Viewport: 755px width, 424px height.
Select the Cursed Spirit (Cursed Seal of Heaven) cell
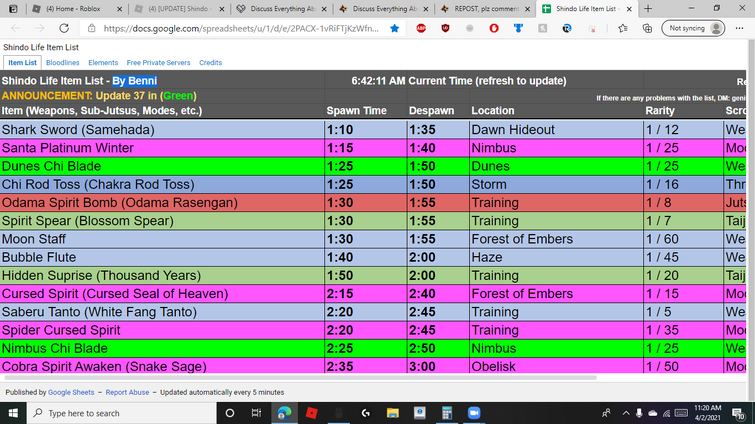162,294
